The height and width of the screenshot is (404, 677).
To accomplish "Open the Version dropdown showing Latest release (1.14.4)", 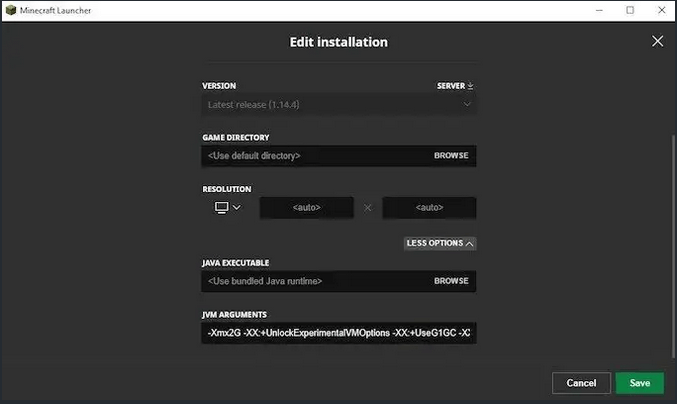I will 338,104.
